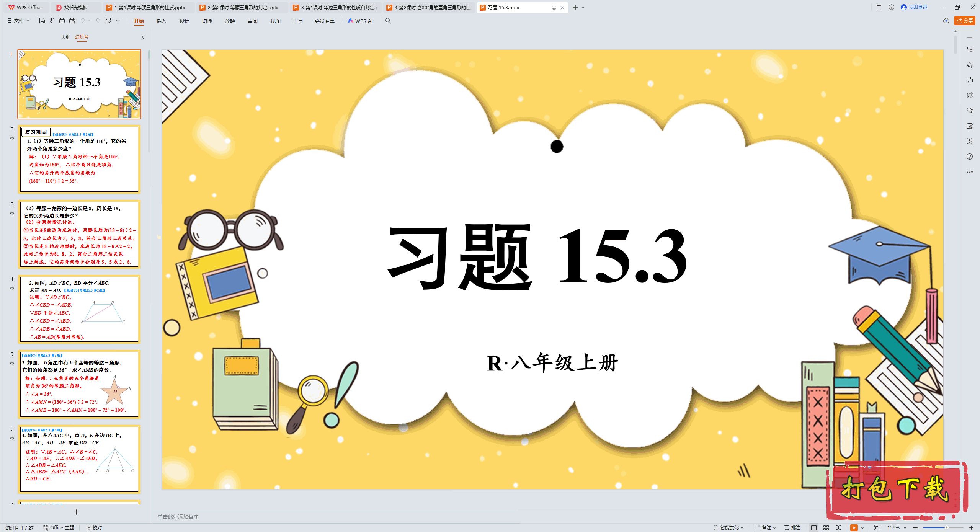Add a new slide with plus button
Viewport: 980px width, 532px height.
coord(77,512)
